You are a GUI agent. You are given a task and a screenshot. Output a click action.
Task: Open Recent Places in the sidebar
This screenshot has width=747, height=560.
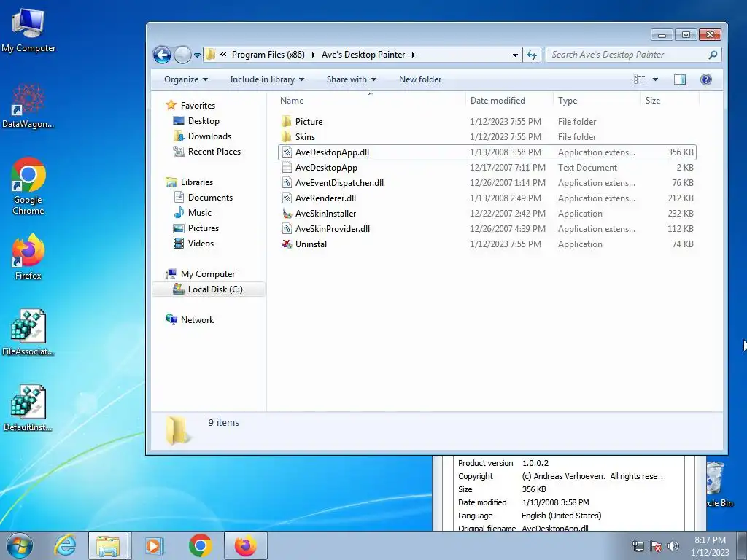pyautogui.click(x=214, y=152)
